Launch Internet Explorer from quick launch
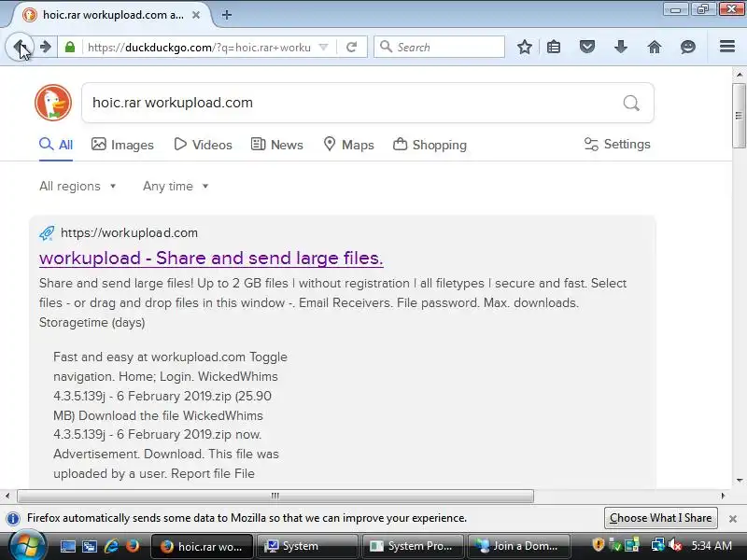The height and width of the screenshot is (560, 747). pos(111,546)
